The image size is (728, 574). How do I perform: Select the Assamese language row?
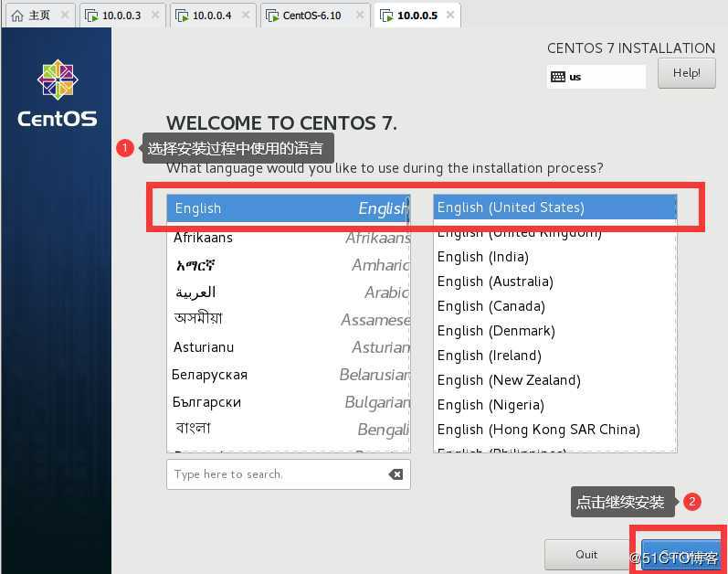point(288,320)
